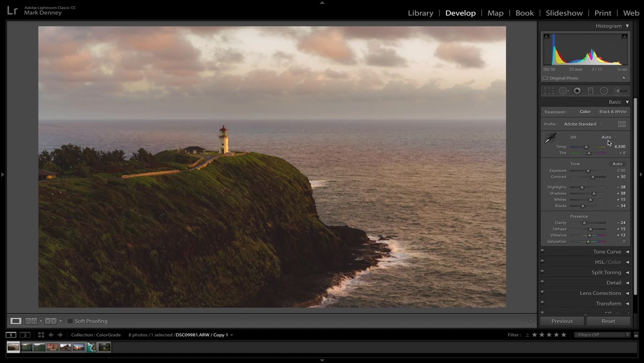This screenshot has height=363, width=644.
Task: Switch to the Print module
Action: coord(603,13)
